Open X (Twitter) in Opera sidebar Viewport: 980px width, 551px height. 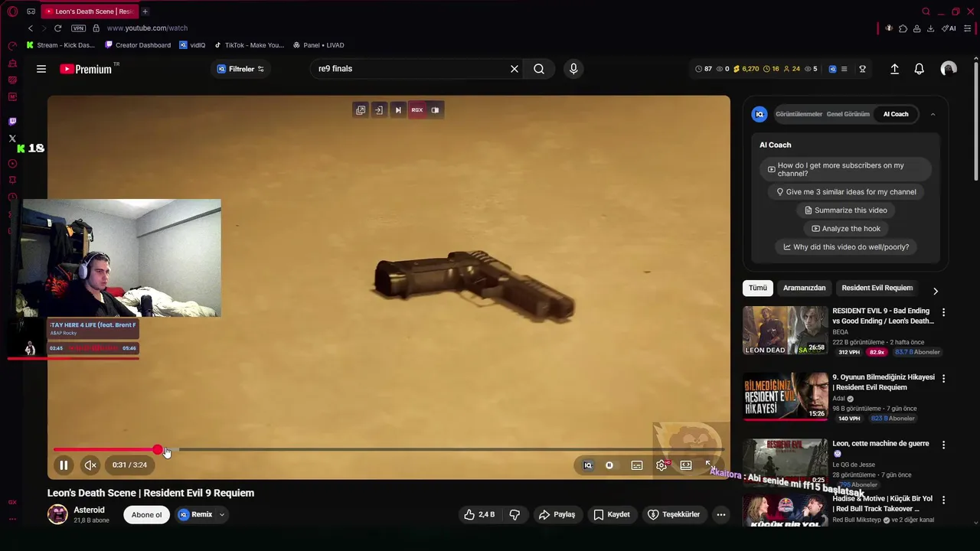pyautogui.click(x=12, y=139)
